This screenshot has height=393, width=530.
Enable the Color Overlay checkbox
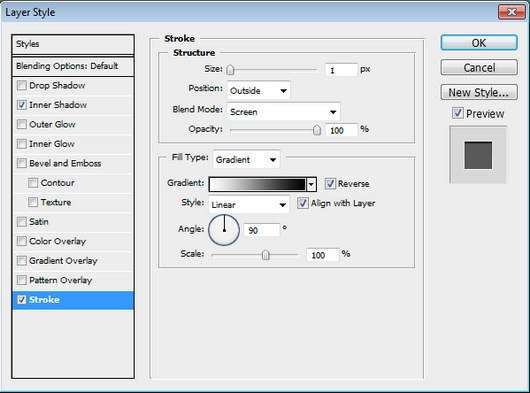point(22,241)
